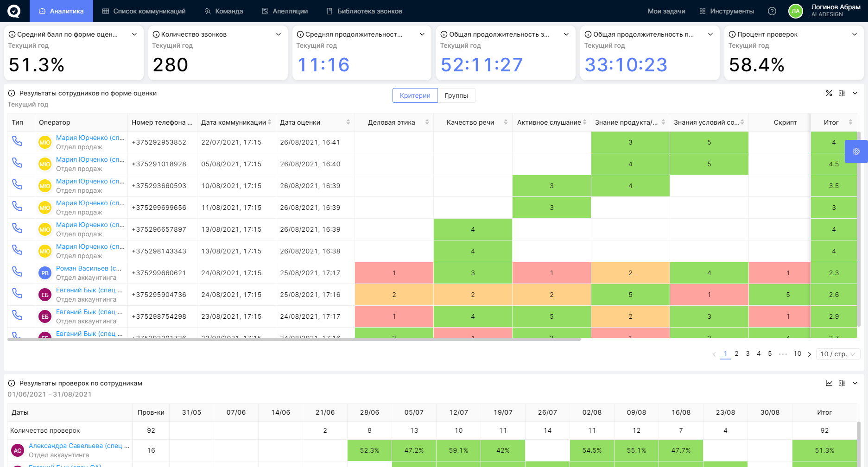The width and height of the screenshot is (868, 467).
Task: Sort by Деловая этика column arrows
Action: point(427,122)
